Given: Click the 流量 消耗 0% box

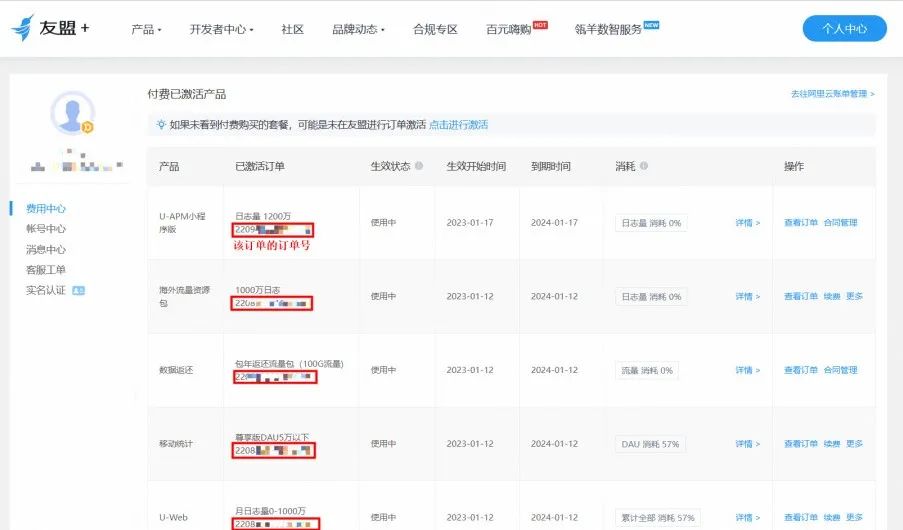Looking at the screenshot, I should click(x=647, y=370).
